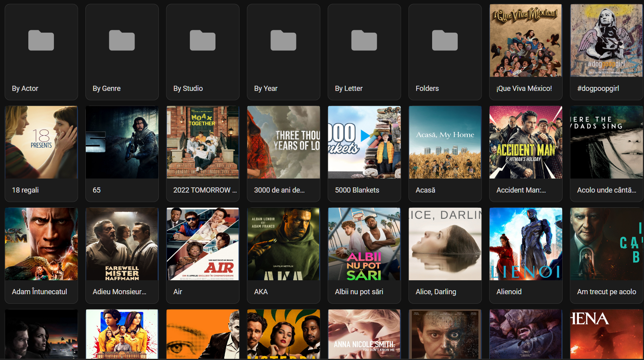Click the 'Adam Întunecatul' title

pos(40,292)
